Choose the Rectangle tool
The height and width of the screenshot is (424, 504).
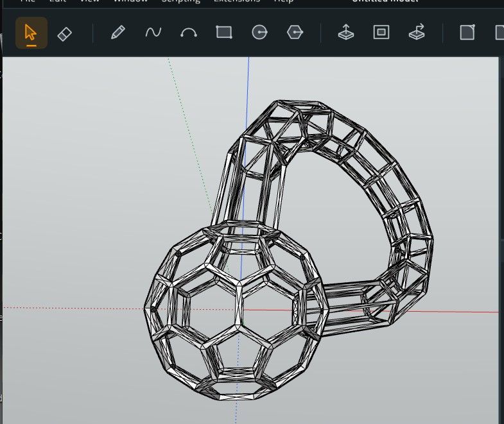pos(224,32)
